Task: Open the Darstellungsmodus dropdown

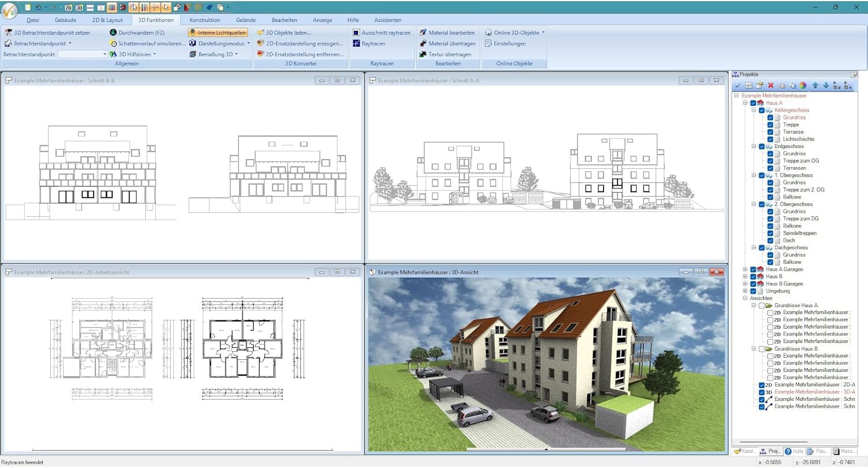Action: (220, 43)
